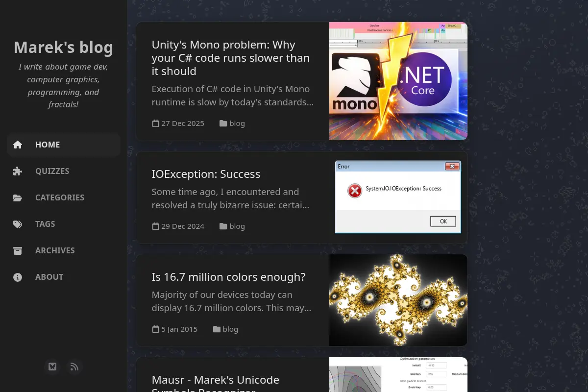Viewport: 588px width, 392px height.
Task: Click the golden fractal thumbnail image
Action: coord(398,300)
